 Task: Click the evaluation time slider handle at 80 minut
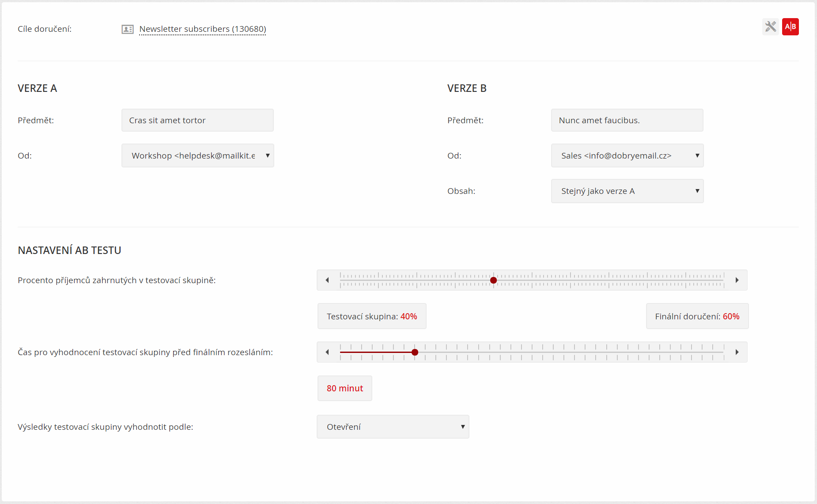415,352
